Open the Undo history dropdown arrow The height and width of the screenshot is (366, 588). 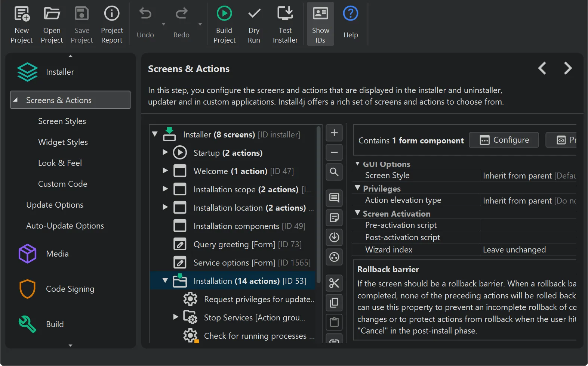tap(163, 24)
